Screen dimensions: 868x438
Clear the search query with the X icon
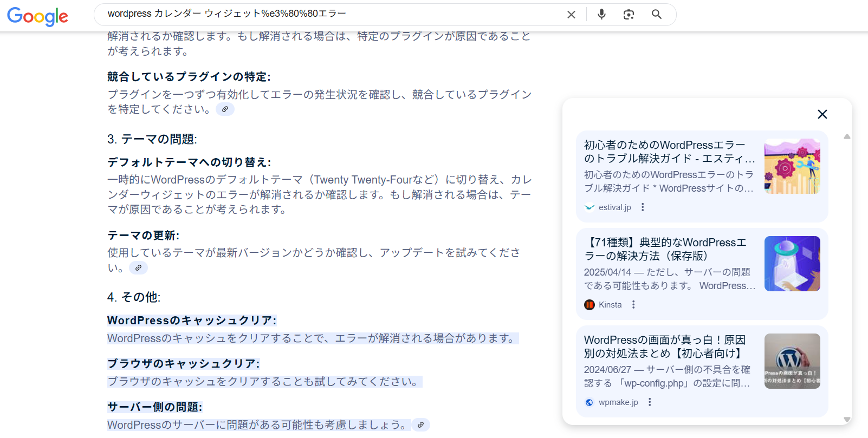pyautogui.click(x=571, y=15)
